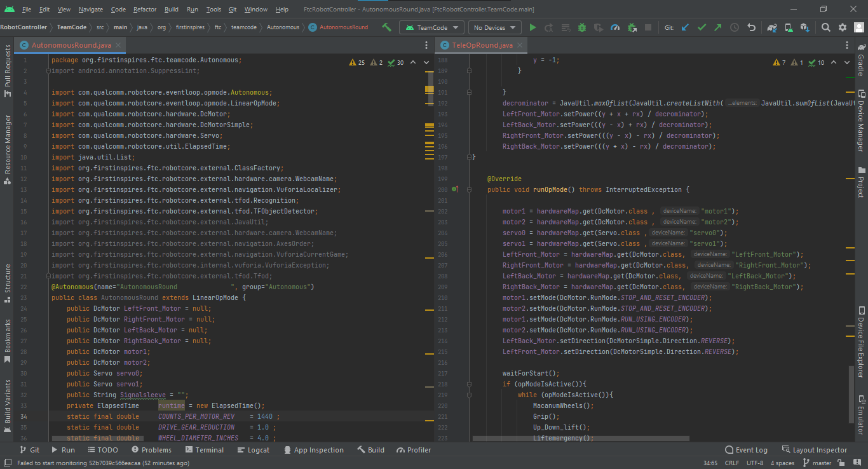Screen dimensions: 868x469
Task: Open the Profile app gauge icon
Action: [614, 27]
